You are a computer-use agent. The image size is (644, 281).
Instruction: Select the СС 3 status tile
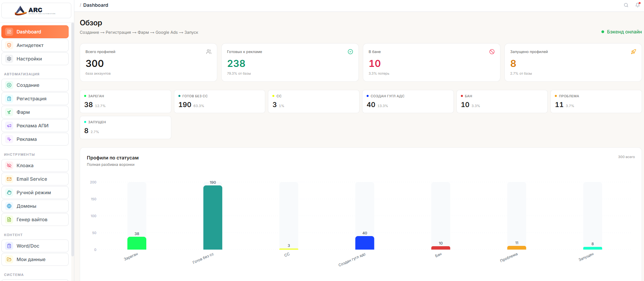[314, 101]
